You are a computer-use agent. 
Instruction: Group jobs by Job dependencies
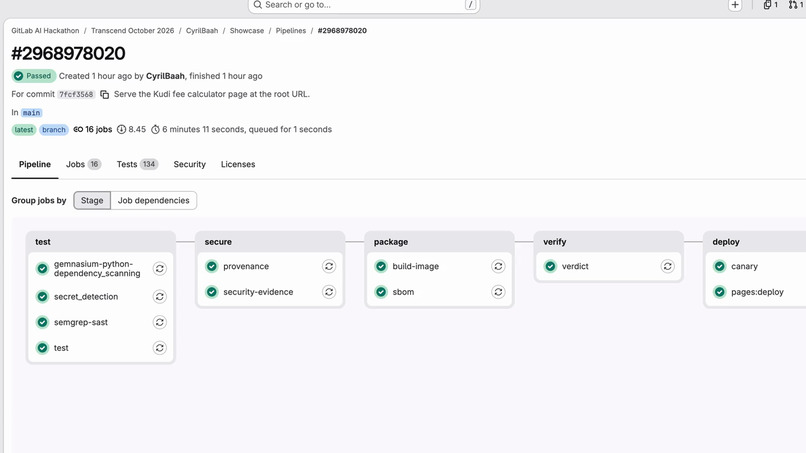point(154,201)
